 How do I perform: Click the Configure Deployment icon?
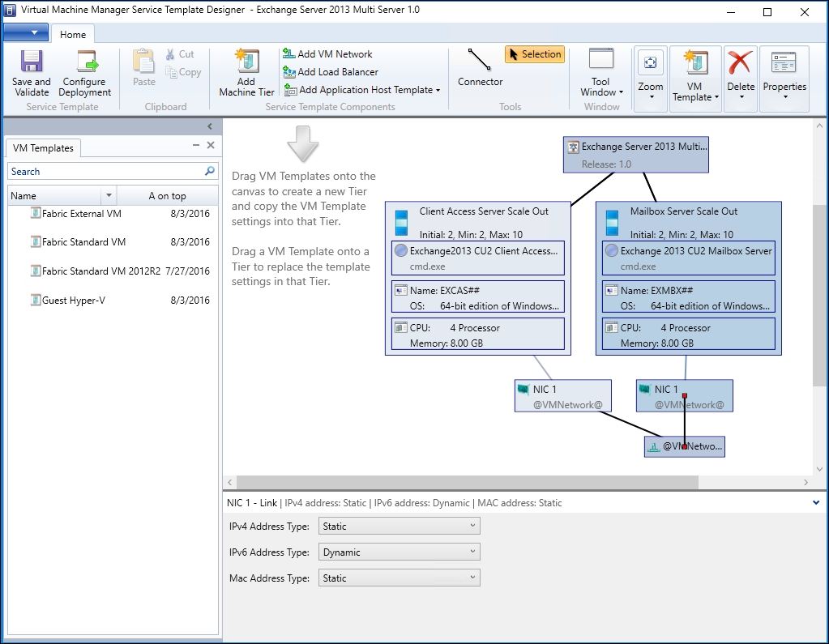coord(85,63)
